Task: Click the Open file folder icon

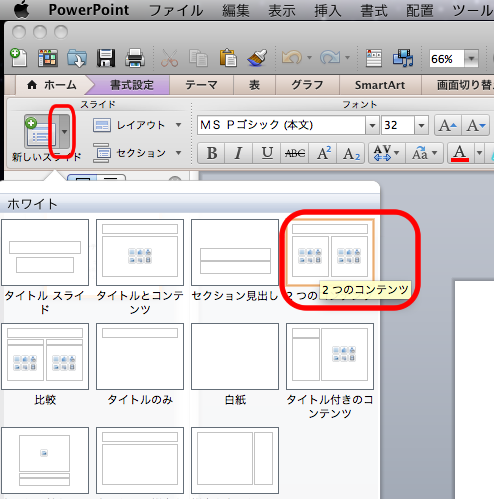Action: (77, 58)
